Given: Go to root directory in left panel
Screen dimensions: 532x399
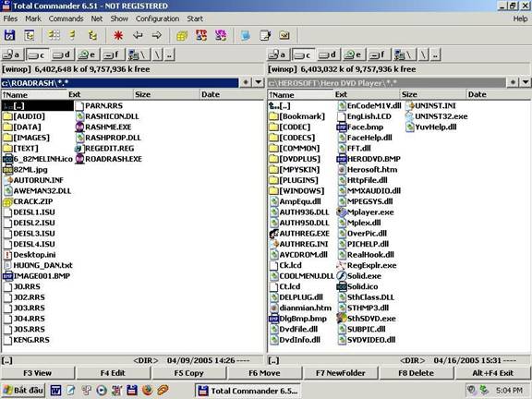Looking at the screenshot, I should coord(157,54).
